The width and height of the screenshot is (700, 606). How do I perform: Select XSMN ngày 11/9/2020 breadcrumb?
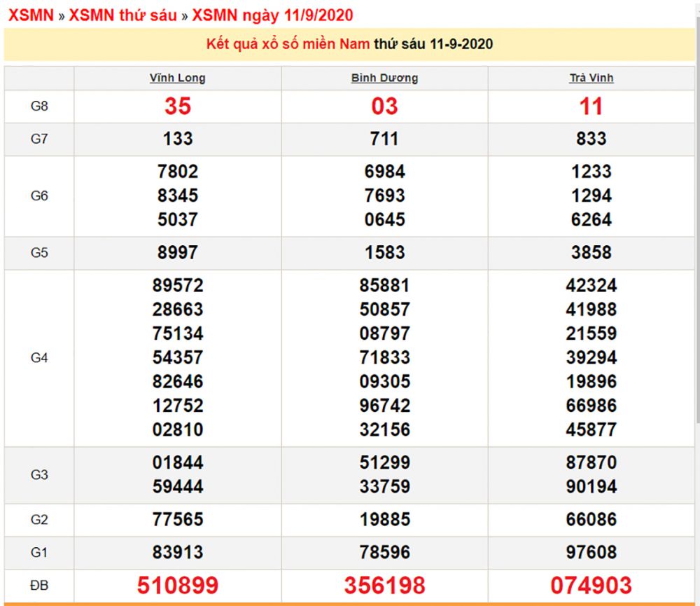[x=272, y=15]
